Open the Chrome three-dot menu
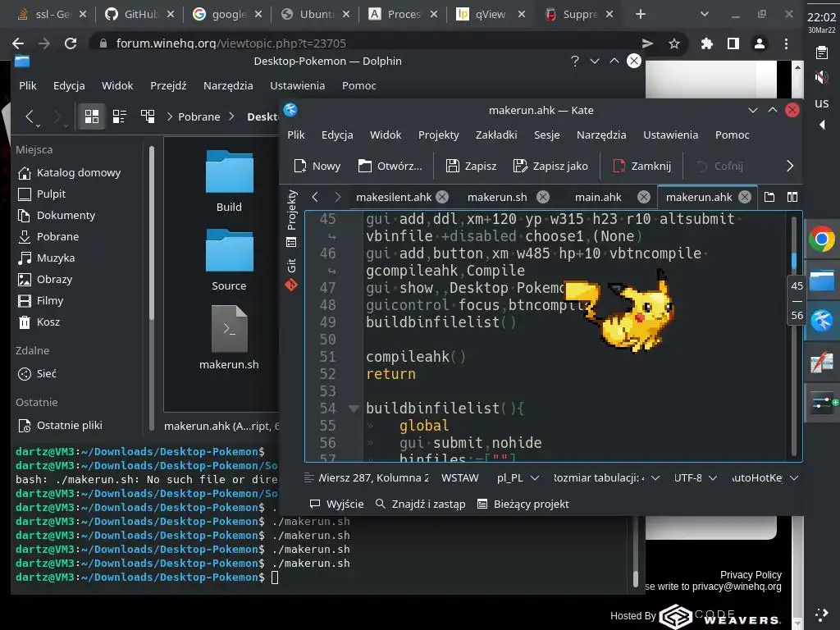This screenshot has width=840, height=630. click(x=786, y=43)
